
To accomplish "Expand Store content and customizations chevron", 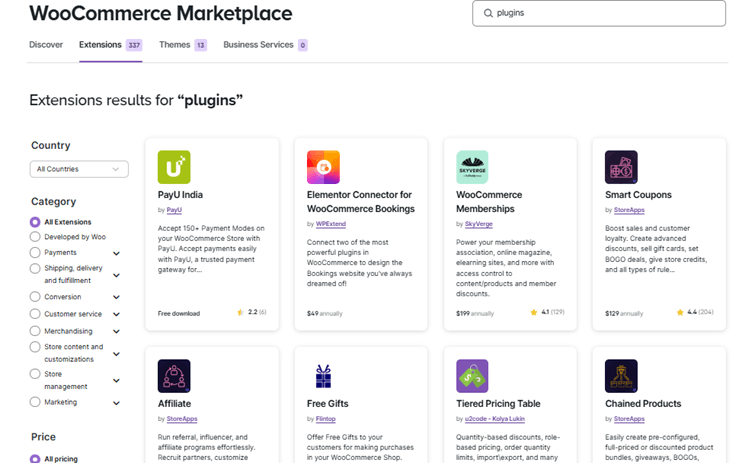I will point(116,354).
